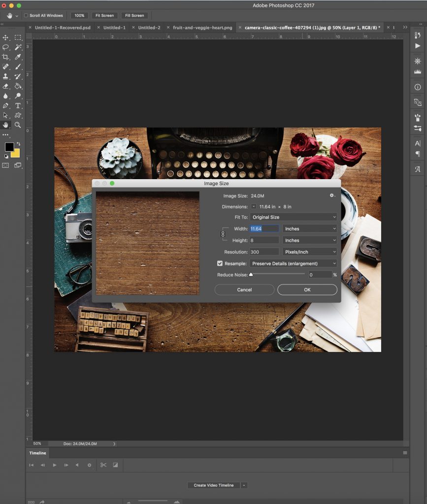Toggle the constrain proportions chain link

pos(223,235)
